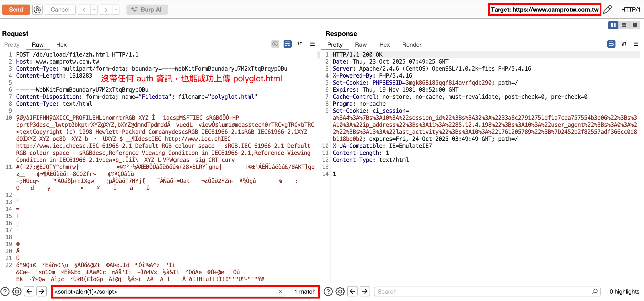This screenshot has width=644, height=301.
Task: Open the response Render tab
Action: tap(412, 44)
